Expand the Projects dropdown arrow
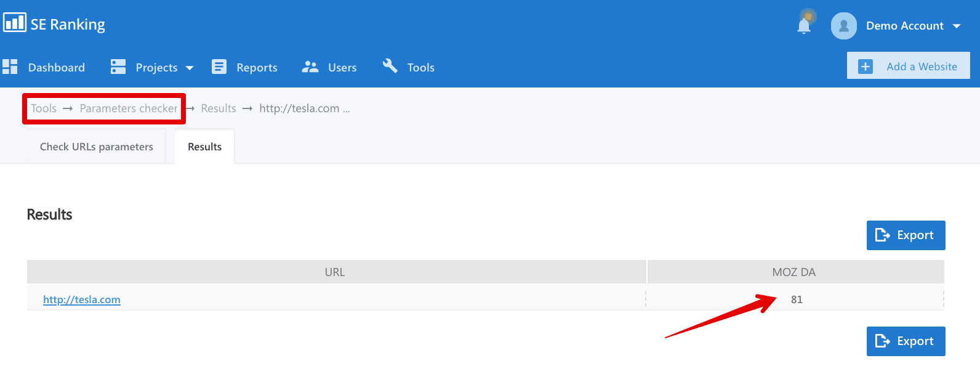The image size is (980, 366). [190, 68]
